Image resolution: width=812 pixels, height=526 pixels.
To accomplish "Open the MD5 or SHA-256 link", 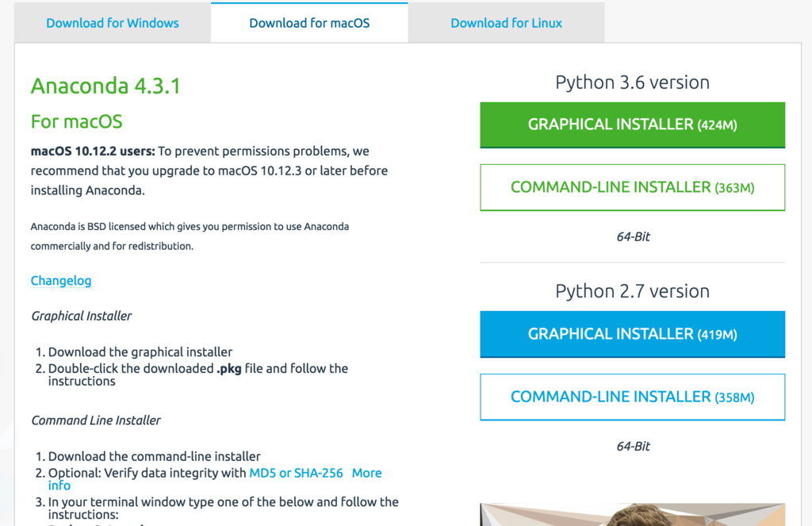I will (x=296, y=473).
